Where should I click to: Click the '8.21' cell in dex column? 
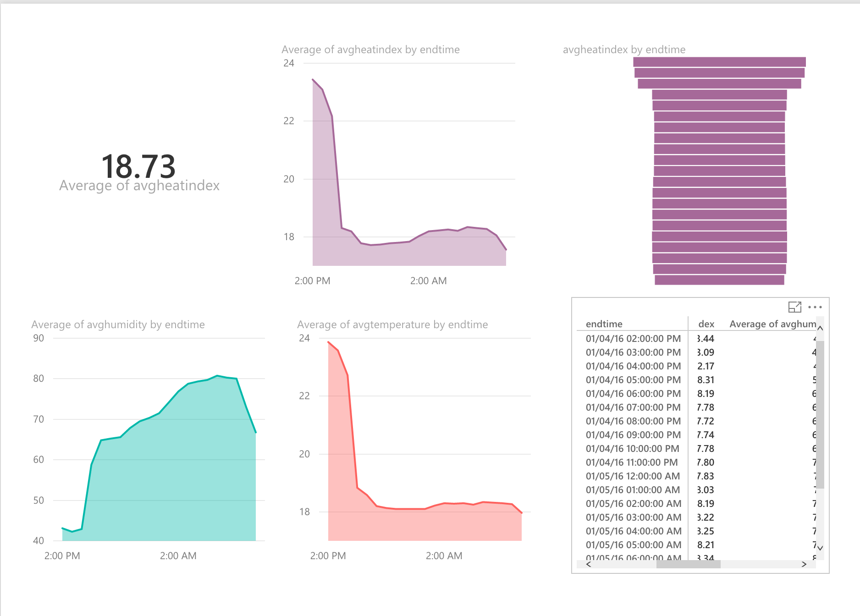pos(706,545)
